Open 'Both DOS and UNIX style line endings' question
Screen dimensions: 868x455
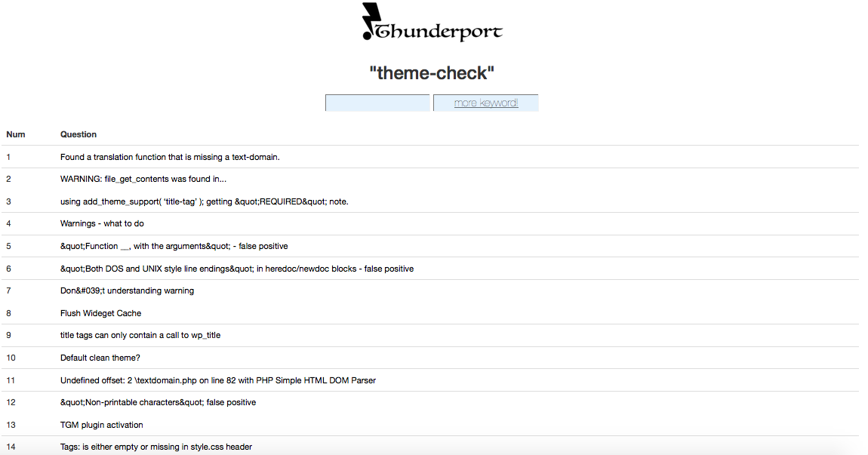[237, 269]
